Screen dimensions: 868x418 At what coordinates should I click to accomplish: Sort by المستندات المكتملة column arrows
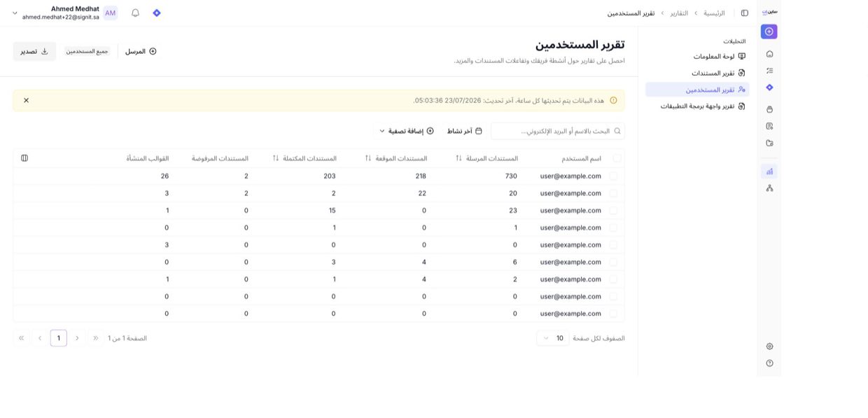[x=276, y=158]
